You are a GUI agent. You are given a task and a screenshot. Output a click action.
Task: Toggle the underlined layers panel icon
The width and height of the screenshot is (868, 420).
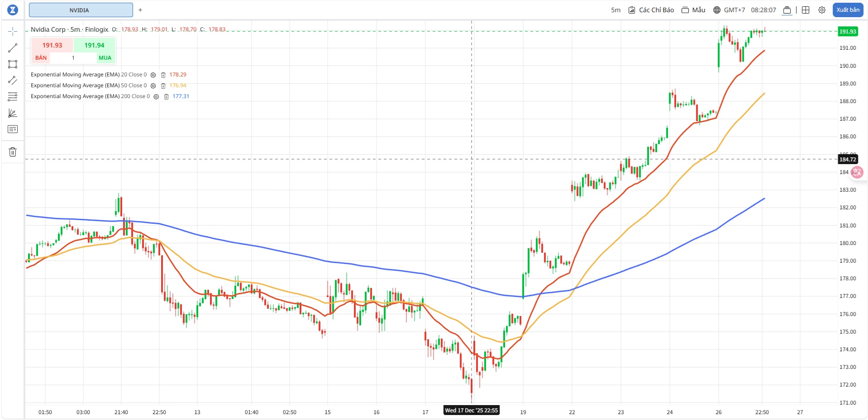787,10
